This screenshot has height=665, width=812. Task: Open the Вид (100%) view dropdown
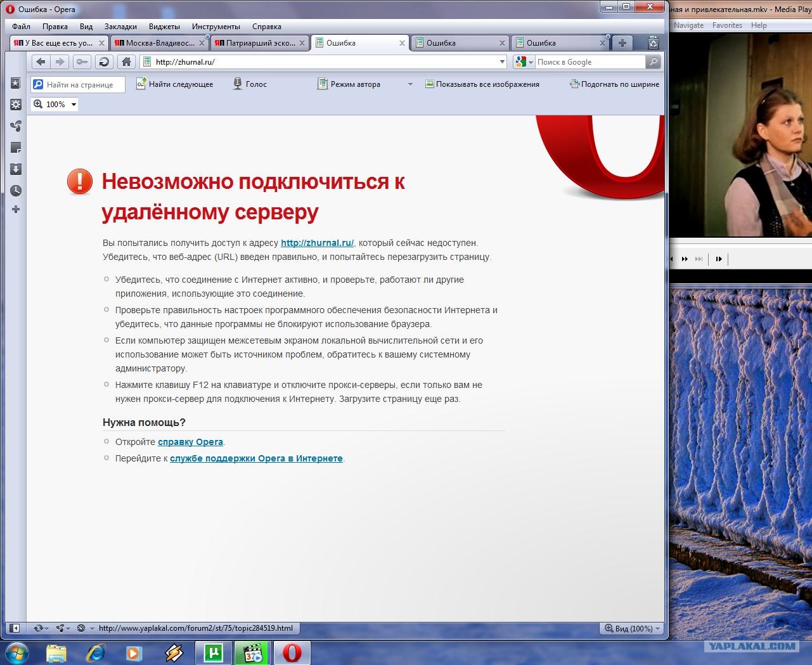631,628
